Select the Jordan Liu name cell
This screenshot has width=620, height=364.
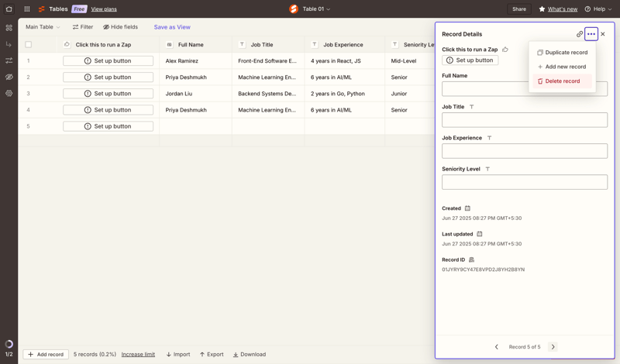coord(195,94)
